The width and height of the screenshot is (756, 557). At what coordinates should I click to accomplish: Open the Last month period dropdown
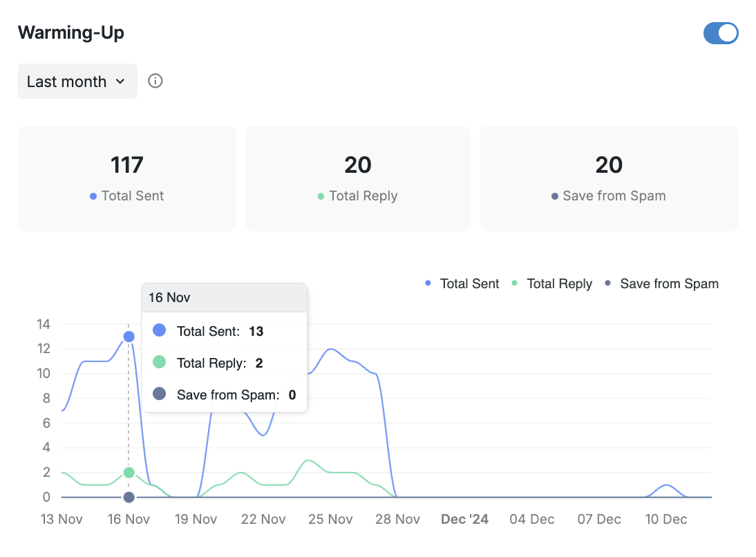pyautogui.click(x=77, y=82)
